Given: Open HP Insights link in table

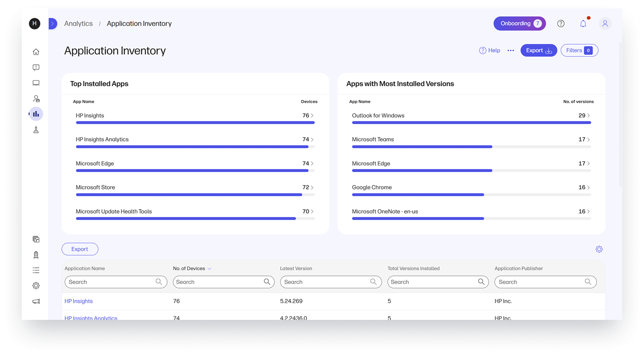Looking at the screenshot, I should point(78,301).
